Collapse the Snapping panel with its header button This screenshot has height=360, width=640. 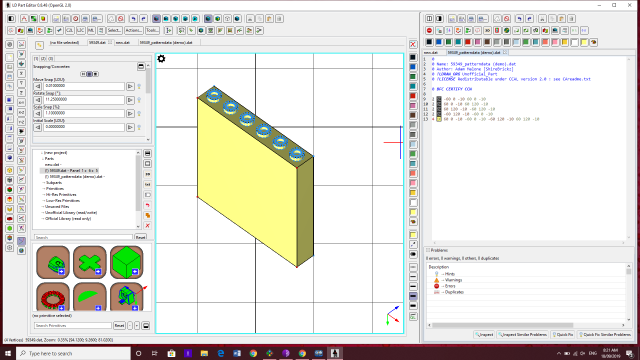(x=141, y=66)
